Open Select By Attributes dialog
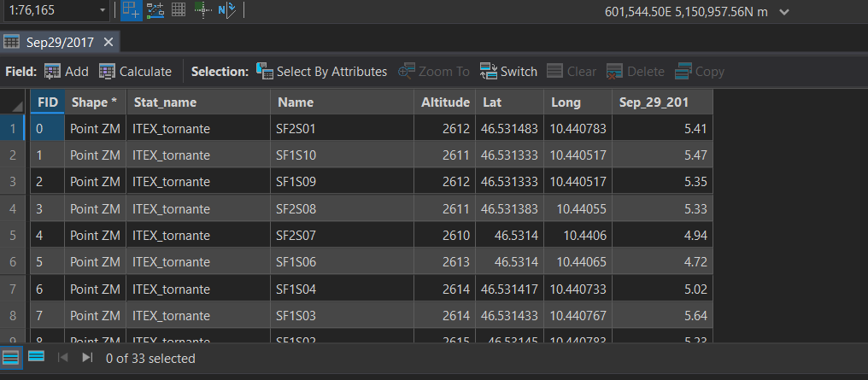This screenshot has height=380, width=868. pos(321,72)
